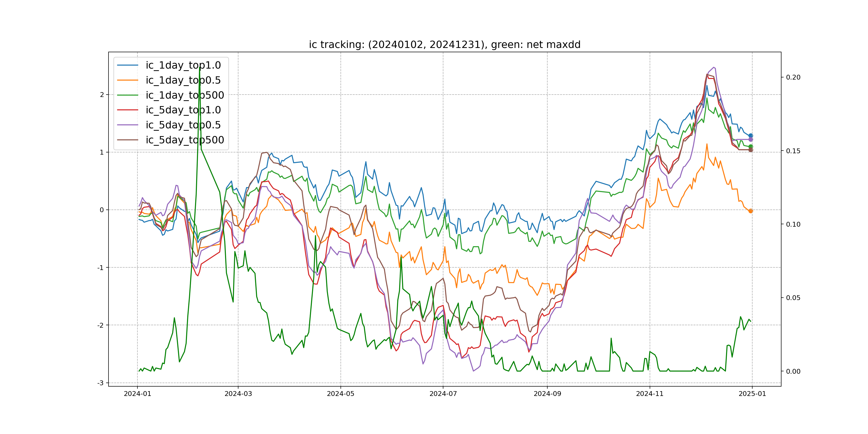868x434 pixels.
Task: Click the chart title text
Action: click(444, 44)
